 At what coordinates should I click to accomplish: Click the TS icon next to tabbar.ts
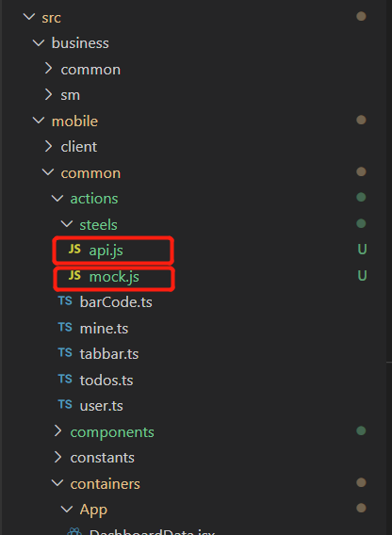click(x=65, y=353)
